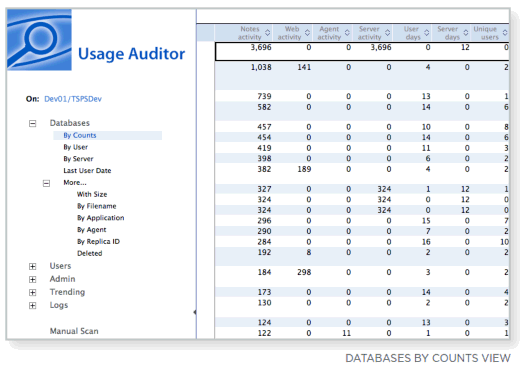
Task: Select the row with 296 notes activity
Action: (362, 221)
